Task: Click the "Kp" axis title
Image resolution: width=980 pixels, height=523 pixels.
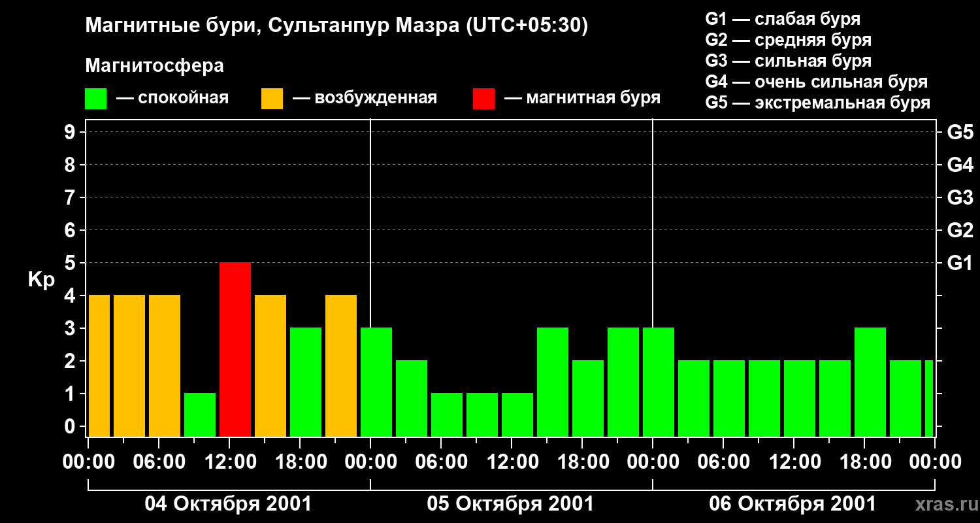Action: [x=42, y=280]
